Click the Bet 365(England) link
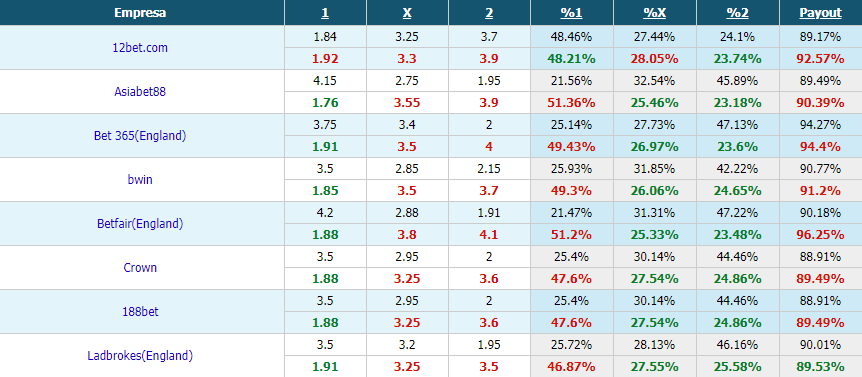The width and height of the screenshot is (862, 377). (x=140, y=136)
